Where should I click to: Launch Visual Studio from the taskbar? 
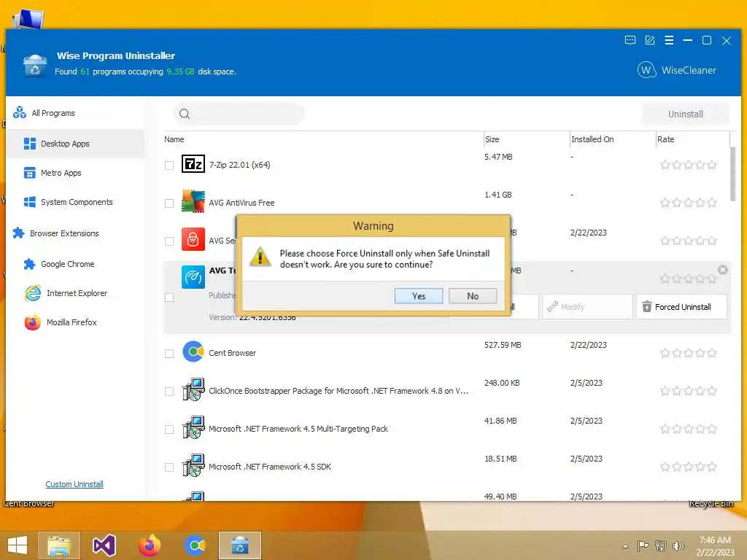click(x=104, y=545)
